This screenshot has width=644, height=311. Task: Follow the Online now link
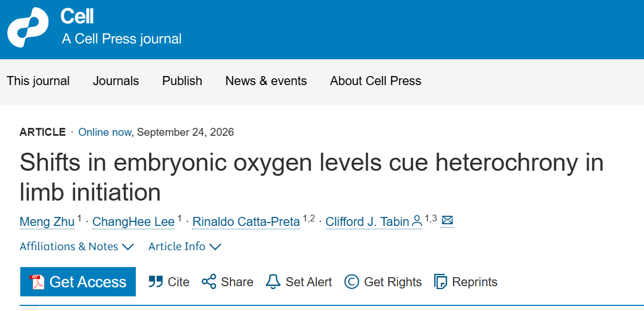click(x=105, y=132)
